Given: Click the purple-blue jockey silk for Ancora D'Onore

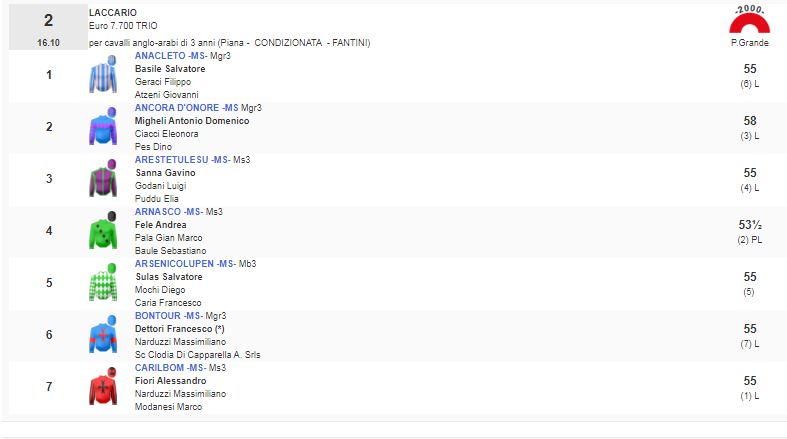Looking at the screenshot, I should [103, 127].
